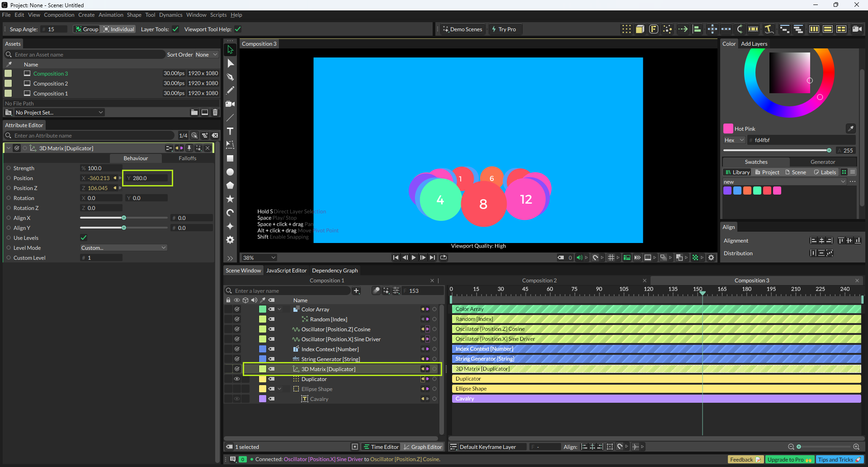Screen dimensions: 868x467
Task: Select the orange swatch in the palette
Action: pos(747,191)
